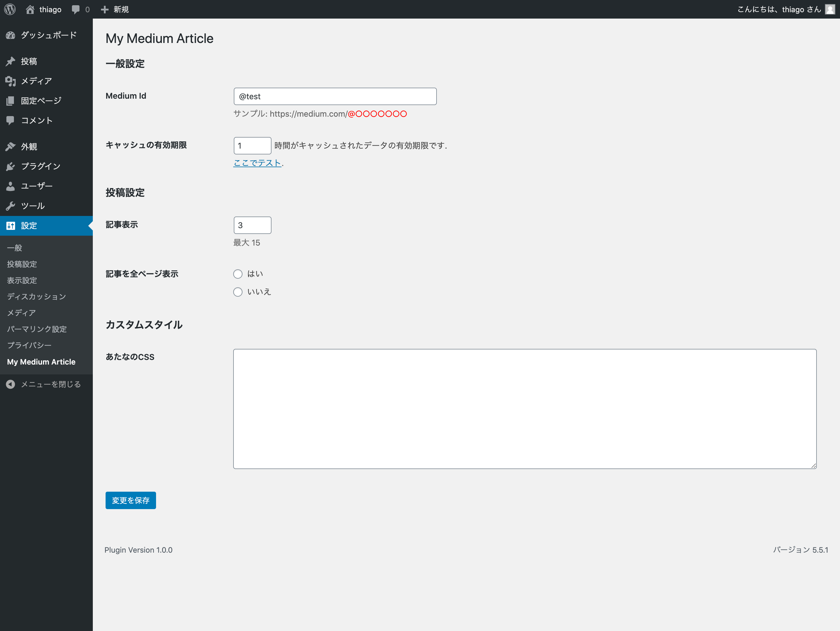Expand メニューを閉じる close menu
This screenshot has height=631, width=840.
(x=46, y=384)
